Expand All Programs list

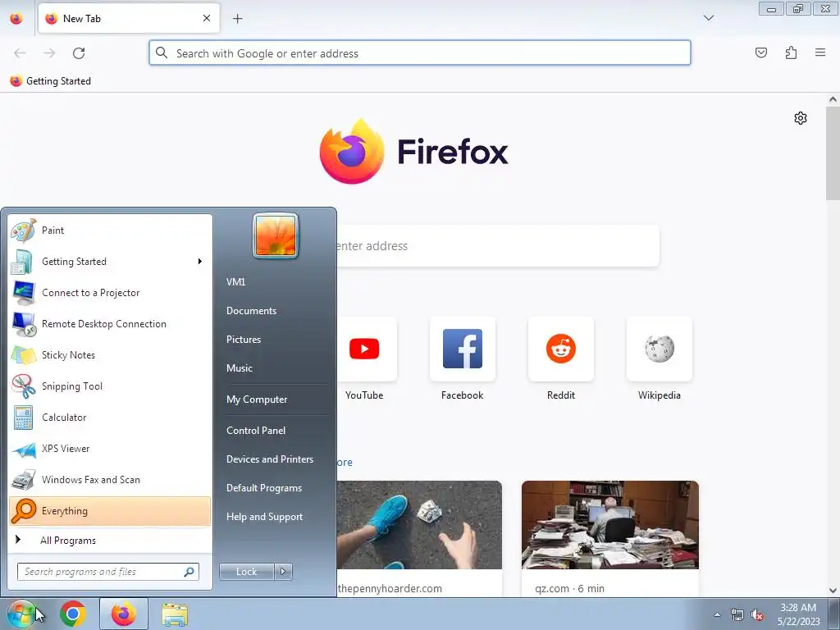click(110, 540)
